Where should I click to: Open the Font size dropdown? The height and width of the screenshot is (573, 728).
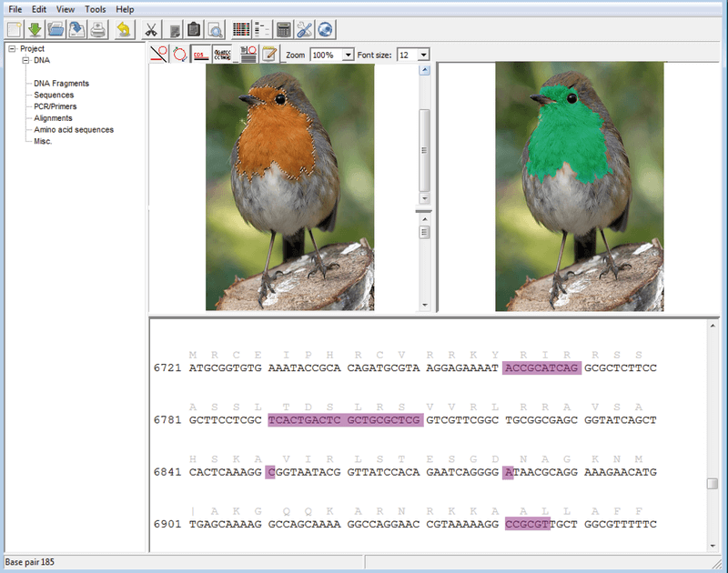pyautogui.click(x=423, y=55)
